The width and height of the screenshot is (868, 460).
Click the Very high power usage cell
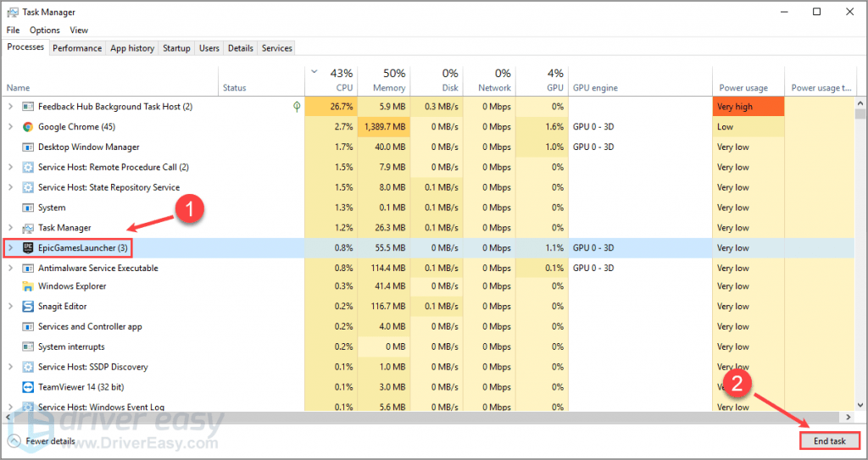(748, 106)
